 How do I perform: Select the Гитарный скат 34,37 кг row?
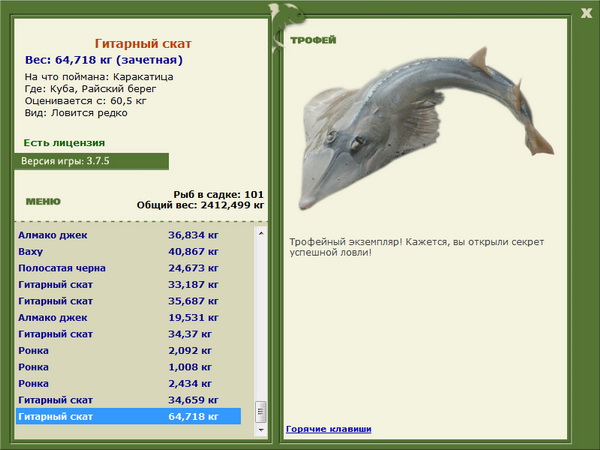(x=129, y=334)
